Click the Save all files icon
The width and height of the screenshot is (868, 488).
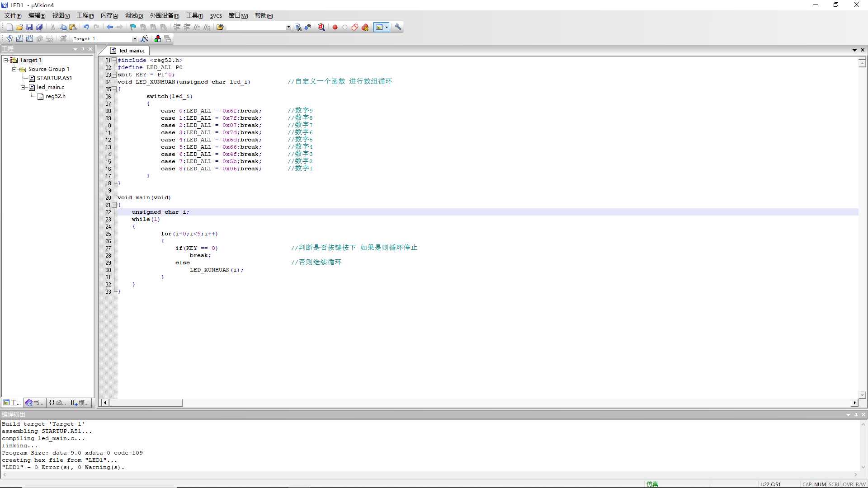39,27
